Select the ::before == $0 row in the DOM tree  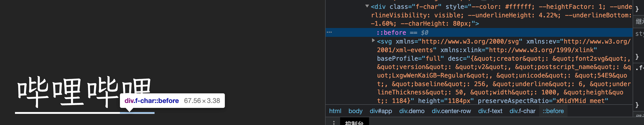point(402,33)
